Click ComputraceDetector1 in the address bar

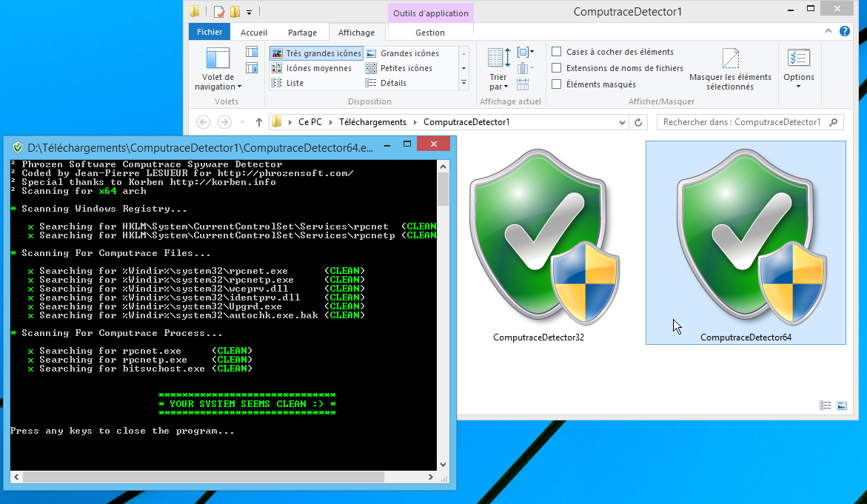click(x=466, y=122)
